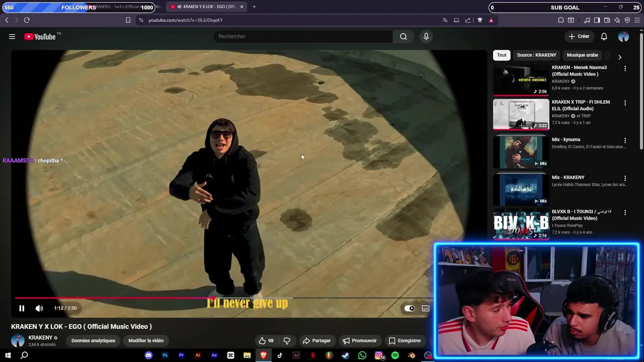Open the YouTube hamburger guide menu
This screenshot has width=644, height=362.
tap(12, 36)
